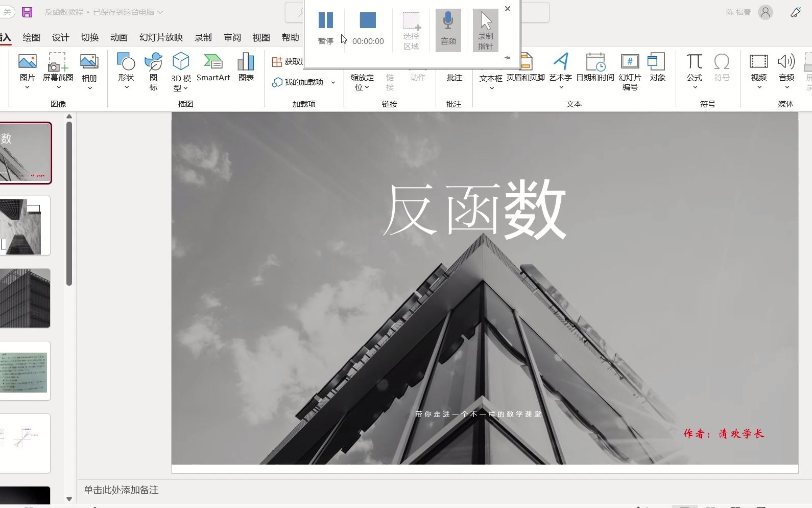Open the account avatar for 陈福春

coord(765,12)
